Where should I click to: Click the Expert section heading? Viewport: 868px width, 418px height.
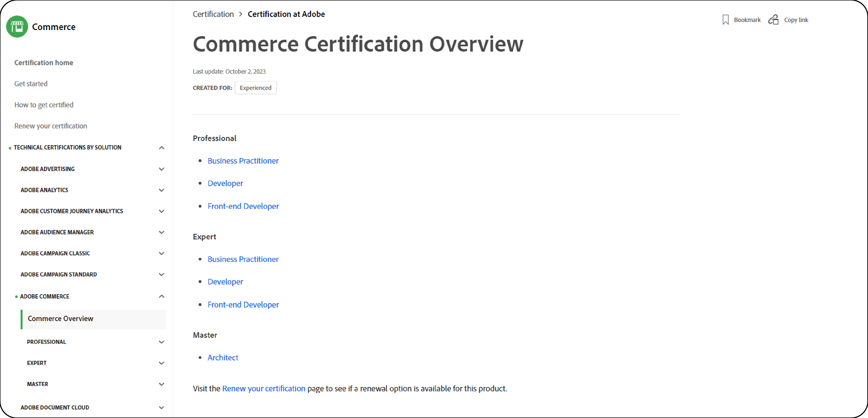204,237
